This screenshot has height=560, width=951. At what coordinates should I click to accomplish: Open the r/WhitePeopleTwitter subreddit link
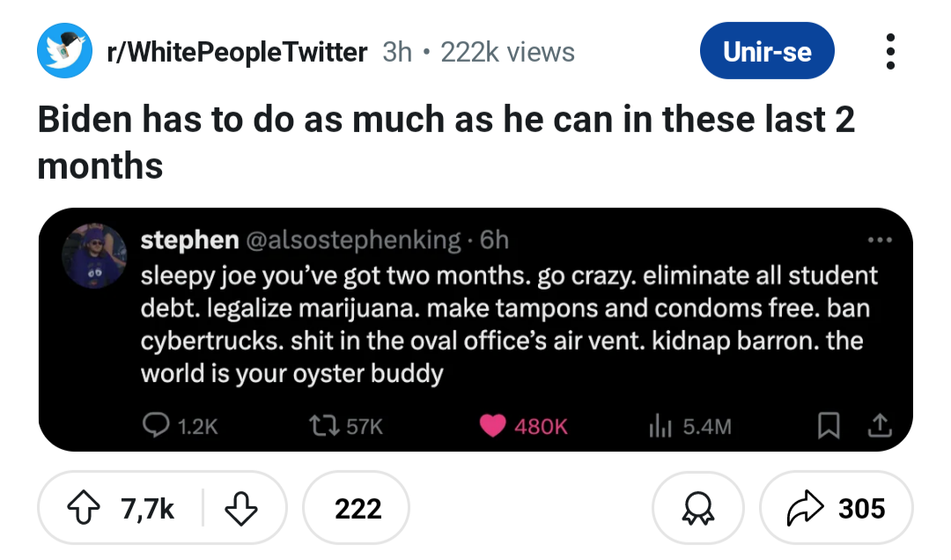(236, 52)
